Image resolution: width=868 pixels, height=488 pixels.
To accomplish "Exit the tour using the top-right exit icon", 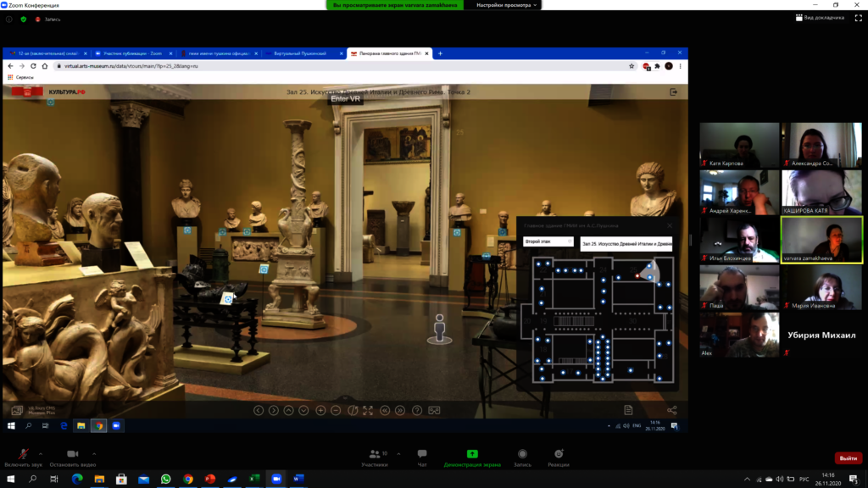I will pyautogui.click(x=674, y=91).
